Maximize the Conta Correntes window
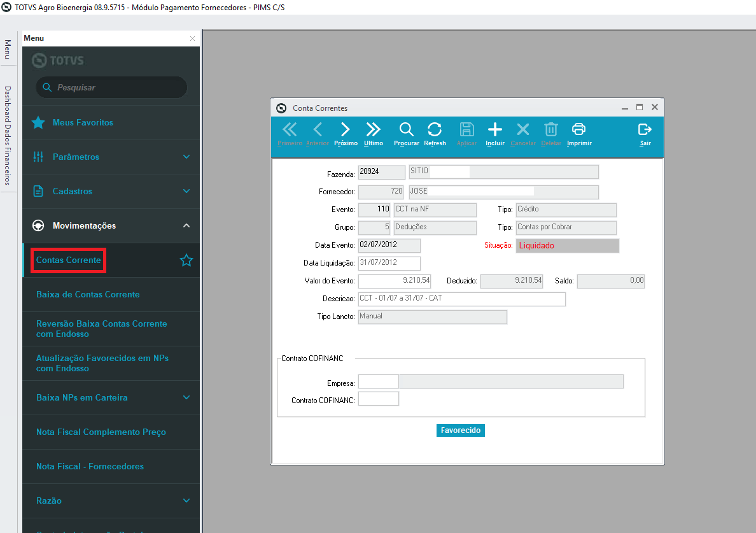Viewport: 756px width, 533px height. coord(640,107)
